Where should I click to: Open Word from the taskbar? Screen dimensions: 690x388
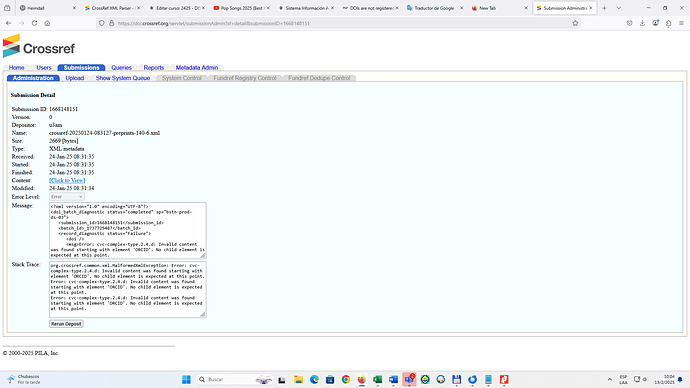(x=393, y=379)
